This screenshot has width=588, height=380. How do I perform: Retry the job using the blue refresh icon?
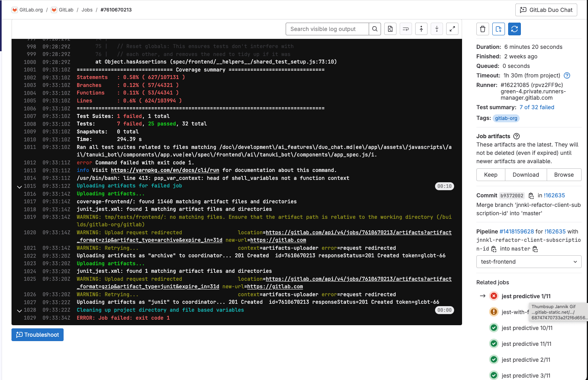tap(514, 29)
